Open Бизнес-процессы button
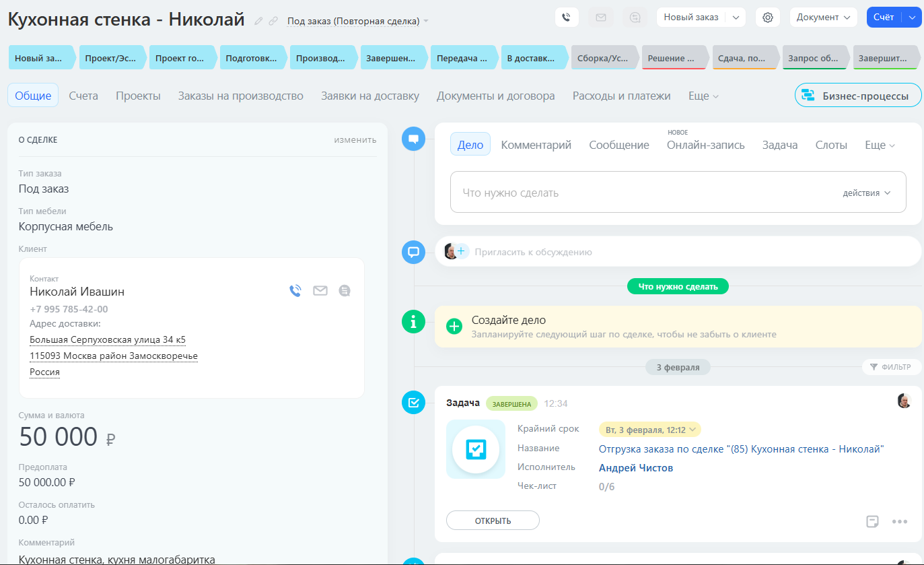 (857, 96)
